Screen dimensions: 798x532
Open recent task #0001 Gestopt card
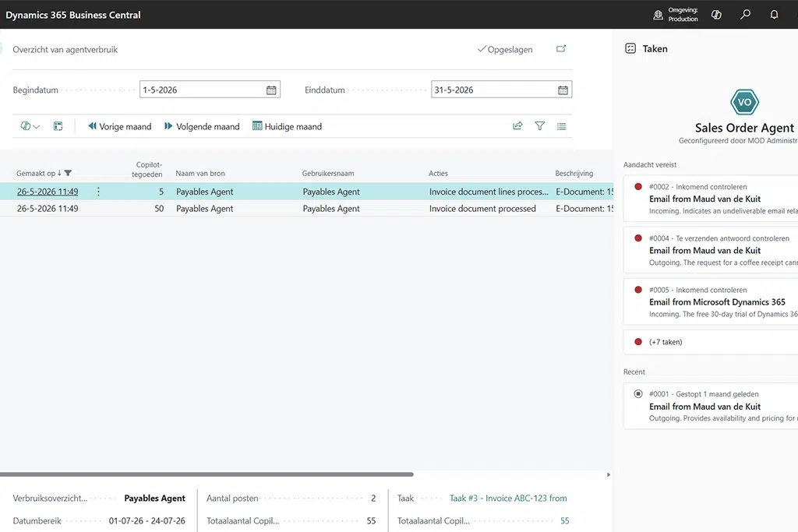tap(711, 406)
